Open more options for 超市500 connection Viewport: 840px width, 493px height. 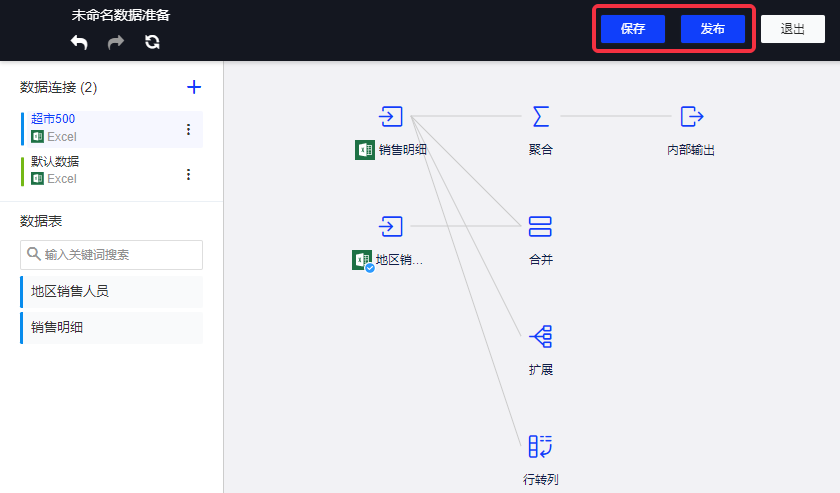(188, 129)
